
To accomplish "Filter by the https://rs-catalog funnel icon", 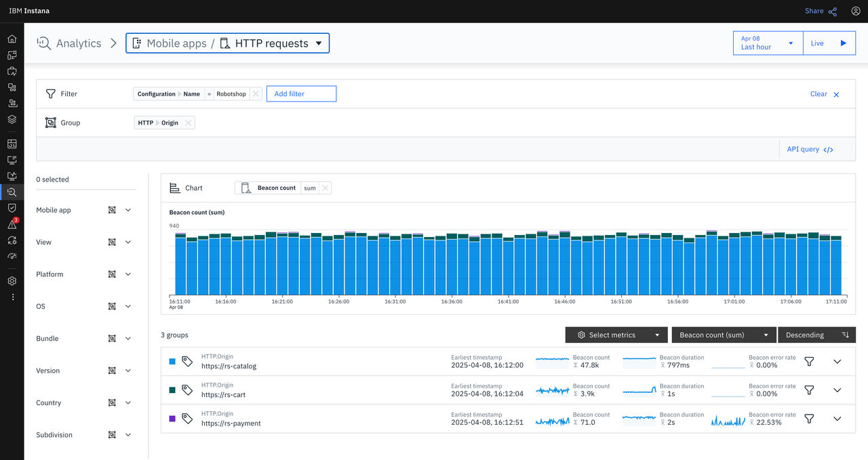I will coord(809,361).
